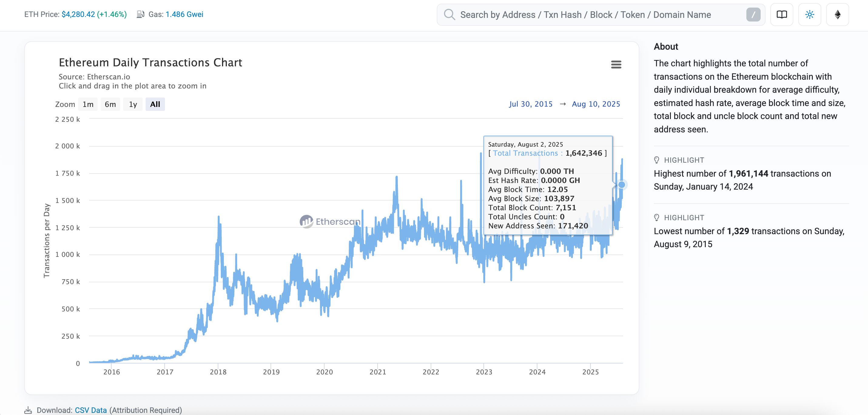Image resolution: width=868 pixels, height=415 pixels.
Task: Click the blue data point marker on chart
Action: click(622, 185)
